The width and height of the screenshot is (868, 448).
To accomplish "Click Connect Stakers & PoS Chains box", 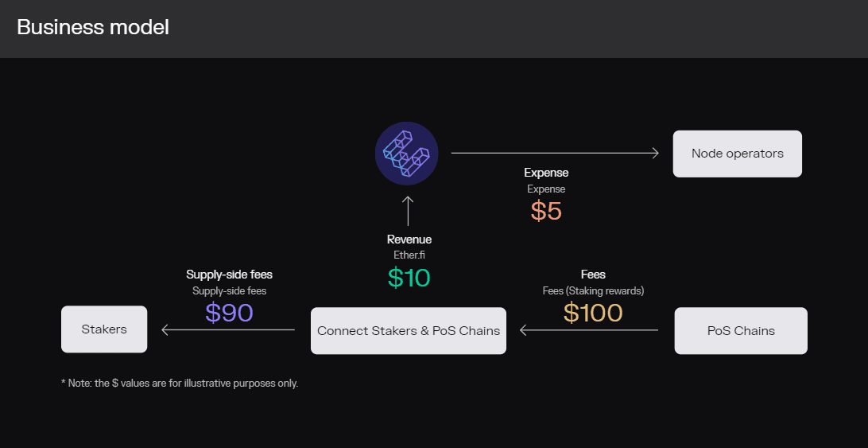I will pyautogui.click(x=408, y=331).
